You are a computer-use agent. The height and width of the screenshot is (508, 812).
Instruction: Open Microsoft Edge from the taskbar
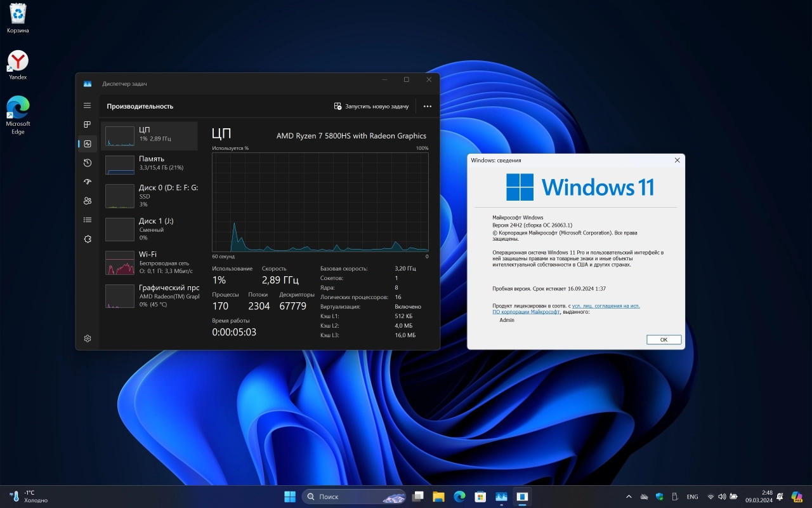click(x=459, y=497)
